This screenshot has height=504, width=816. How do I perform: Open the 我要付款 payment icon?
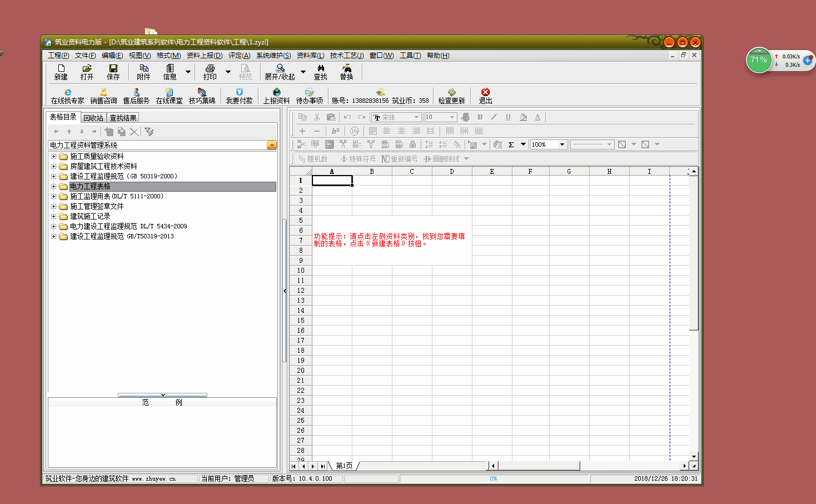click(239, 96)
